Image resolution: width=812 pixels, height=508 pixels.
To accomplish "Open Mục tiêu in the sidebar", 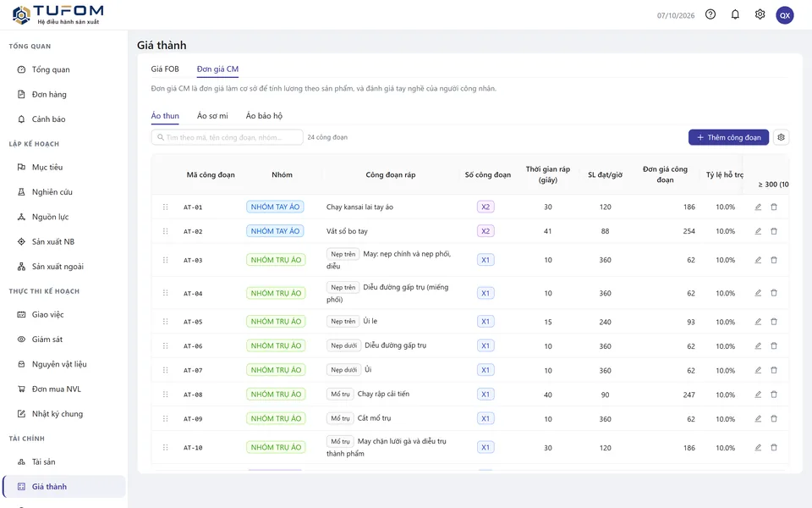I will point(63,167).
